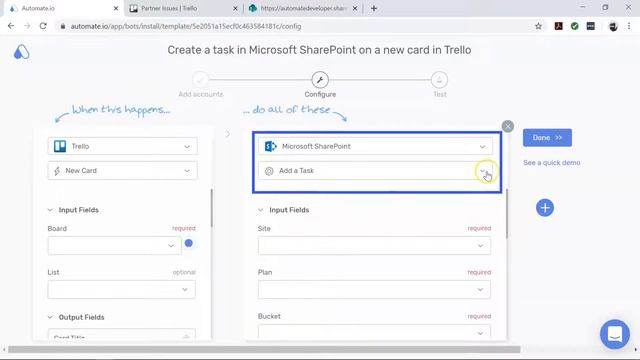Click the lightning bolt trigger icon
Screen dimensions: 640x360
(57, 171)
